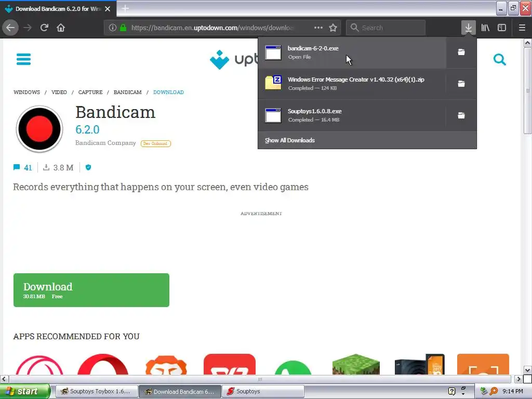Click the Uptodown logo
532x399 pixels.
pos(233,59)
